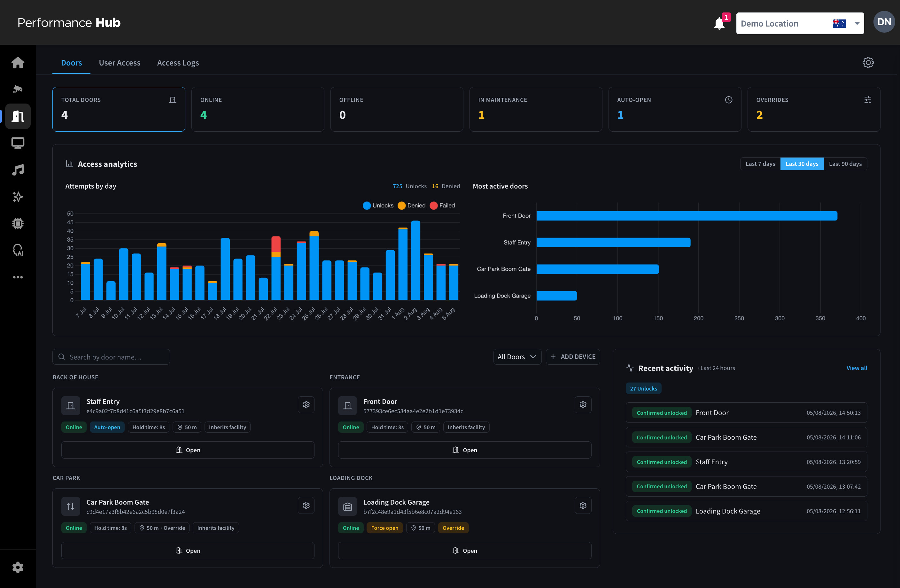This screenshot has height=588, width=900.
Task: Click the 2 Aug bar in chart
Action: point(415,260)
